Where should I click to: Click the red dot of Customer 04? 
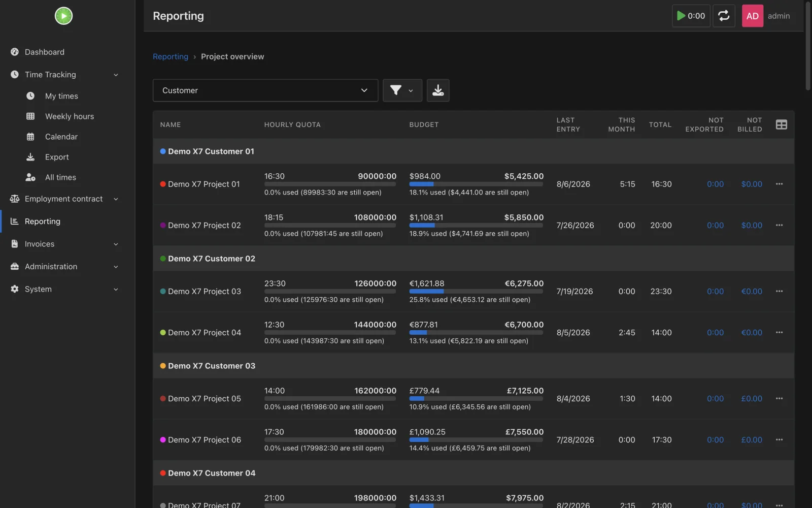[163, 473]
